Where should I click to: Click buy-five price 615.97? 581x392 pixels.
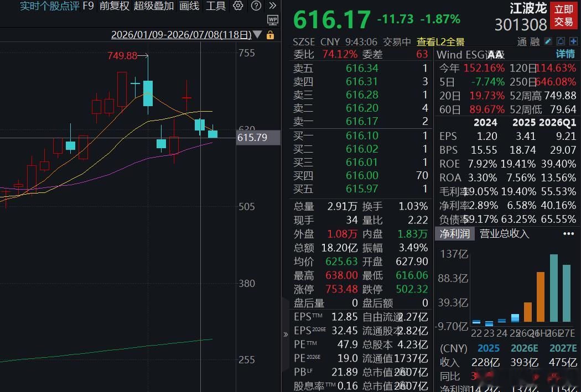coord(362,189)
